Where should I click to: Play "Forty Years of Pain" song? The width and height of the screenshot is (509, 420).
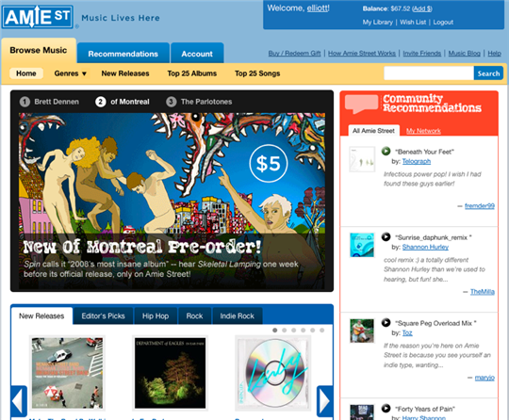pyautogui.click(x=386, y=409)
